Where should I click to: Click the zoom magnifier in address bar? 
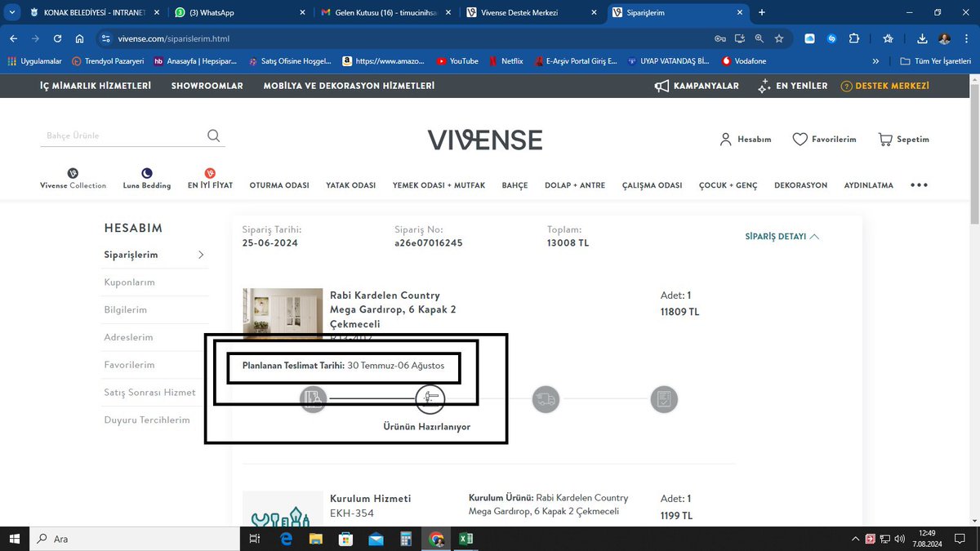[x=759, y=38]
